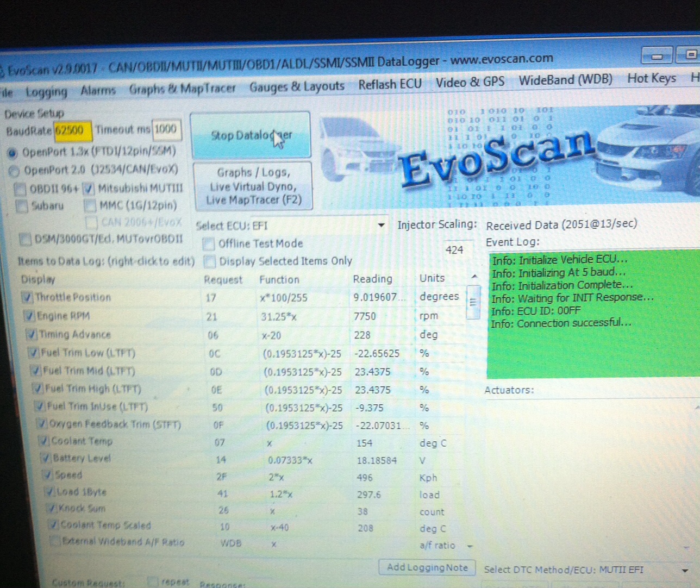
Task: Open the Logging menu
Action: (46, 92)
